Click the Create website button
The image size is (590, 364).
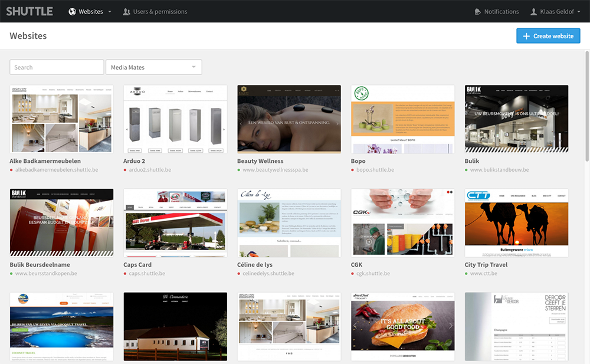point(548,36)
